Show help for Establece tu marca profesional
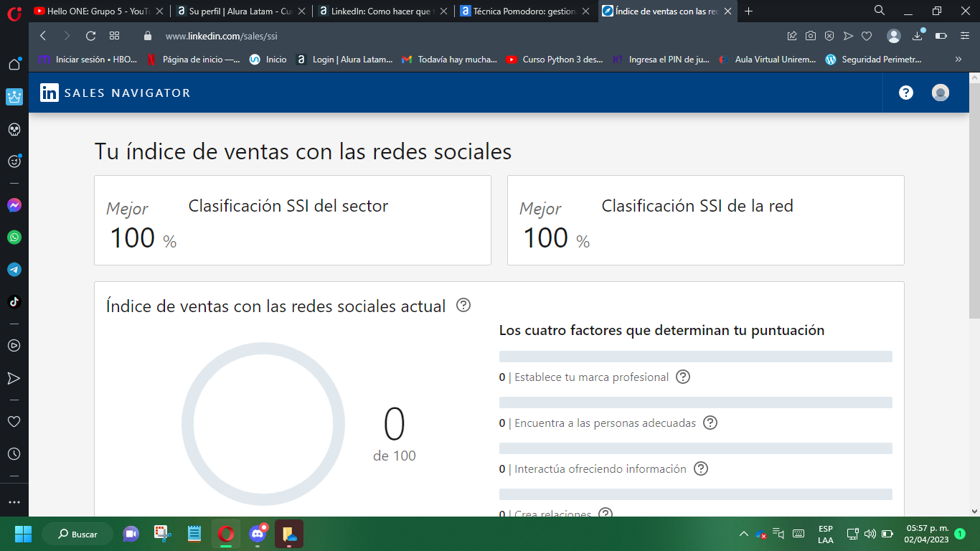 click(x=683, y=377)
